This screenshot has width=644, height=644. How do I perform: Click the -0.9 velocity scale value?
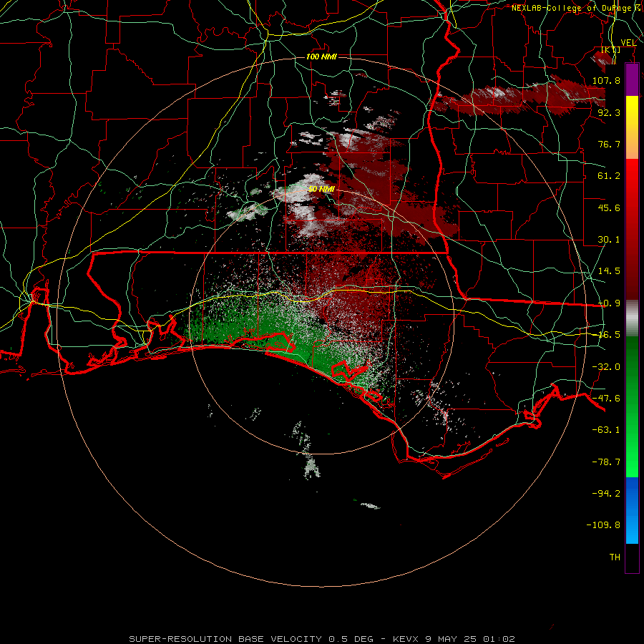coord(609,303)
